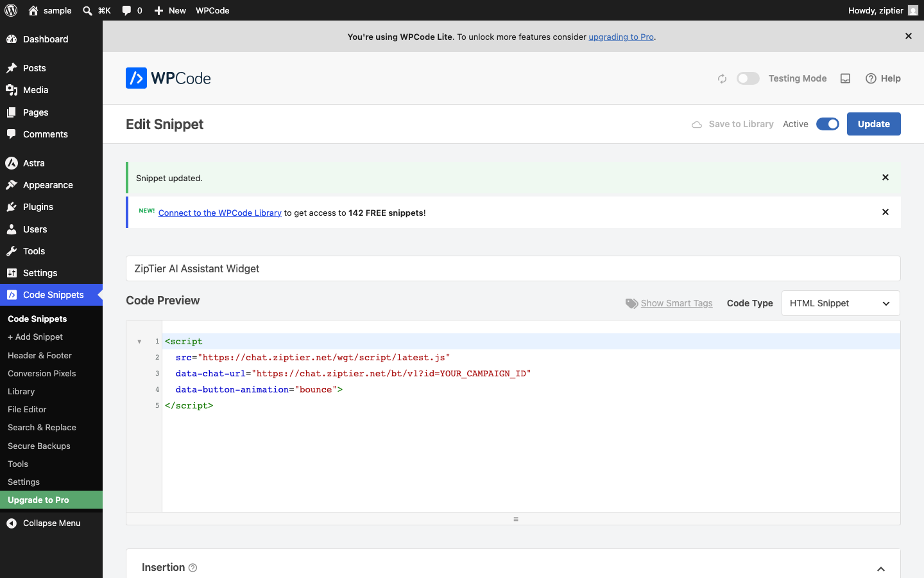Open the Howdy, ziptier user menu
This screenshot has height=578, width=924.
(883, 10)
